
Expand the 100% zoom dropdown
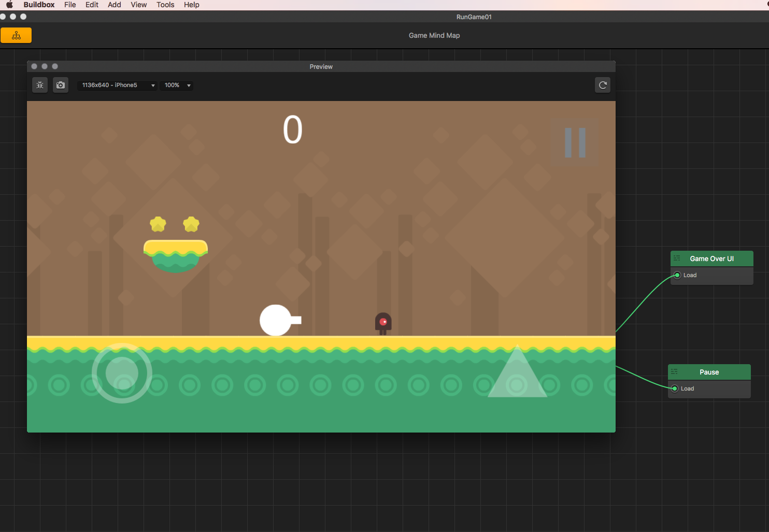coord(177,85)
